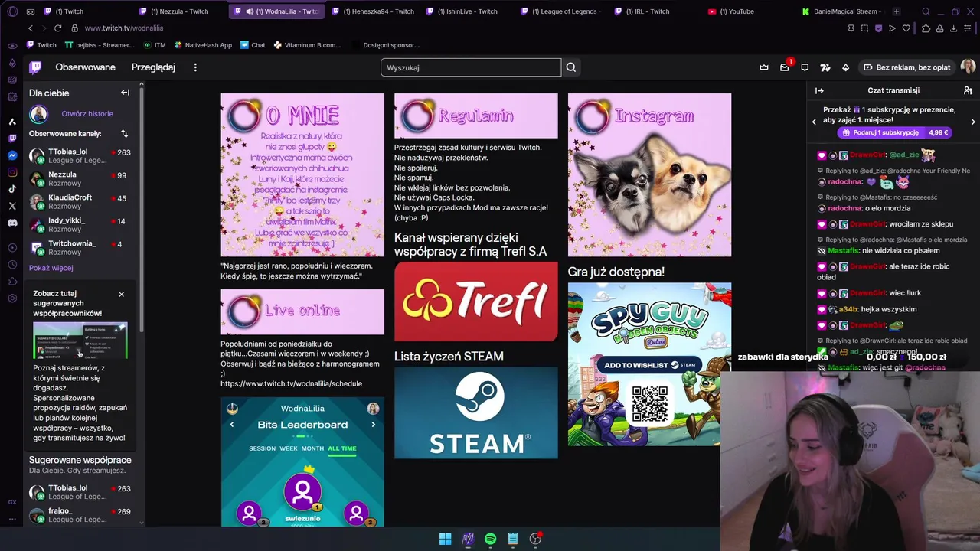Open X (Twitter) in Opera sidebar

tap(12, 206)
